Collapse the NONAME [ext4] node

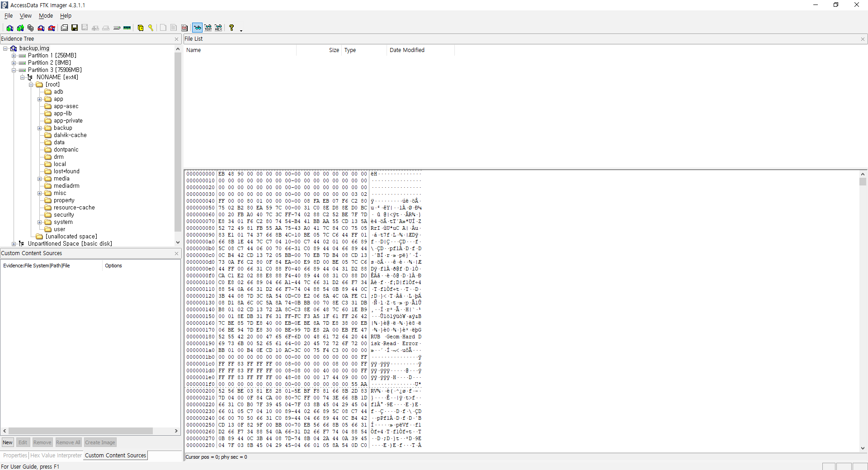tap(23, 77)
